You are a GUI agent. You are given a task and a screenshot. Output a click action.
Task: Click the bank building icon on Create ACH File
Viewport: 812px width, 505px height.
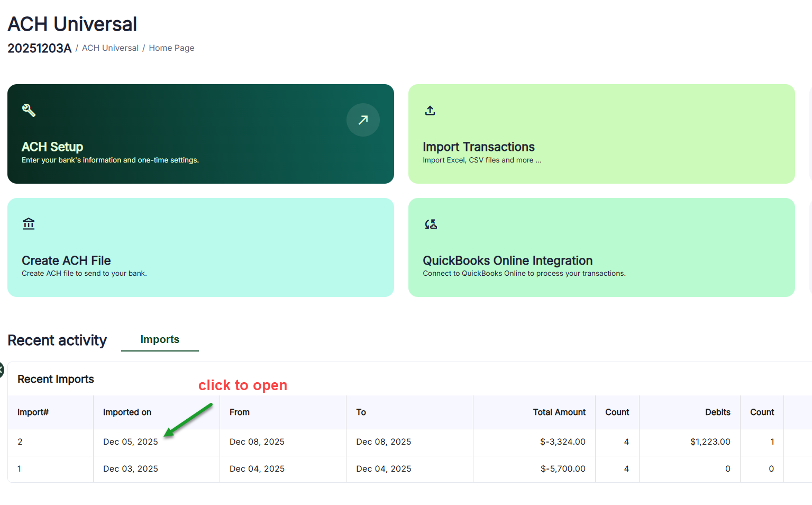(29, 224)
